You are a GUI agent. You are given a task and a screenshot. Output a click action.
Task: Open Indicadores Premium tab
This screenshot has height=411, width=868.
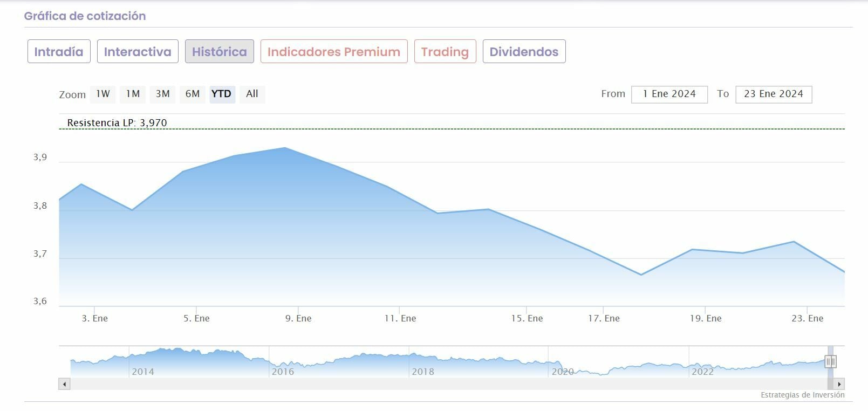click(x=333, y=52)
